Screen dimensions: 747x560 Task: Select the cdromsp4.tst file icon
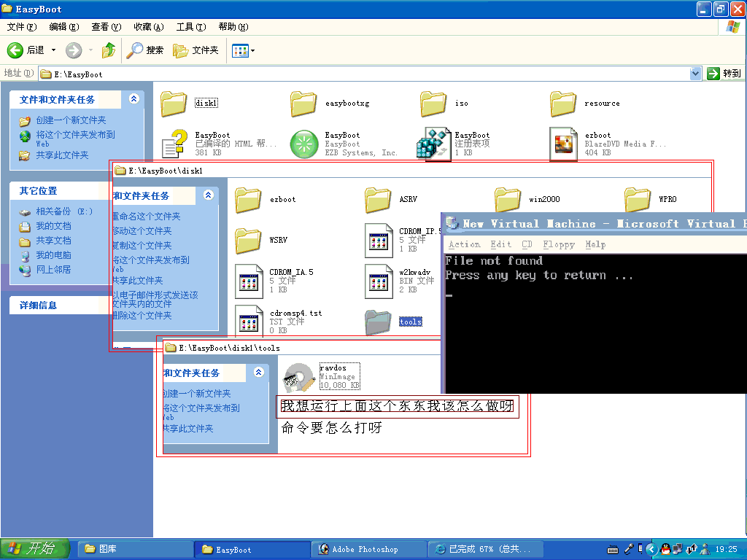click(249, 322)
